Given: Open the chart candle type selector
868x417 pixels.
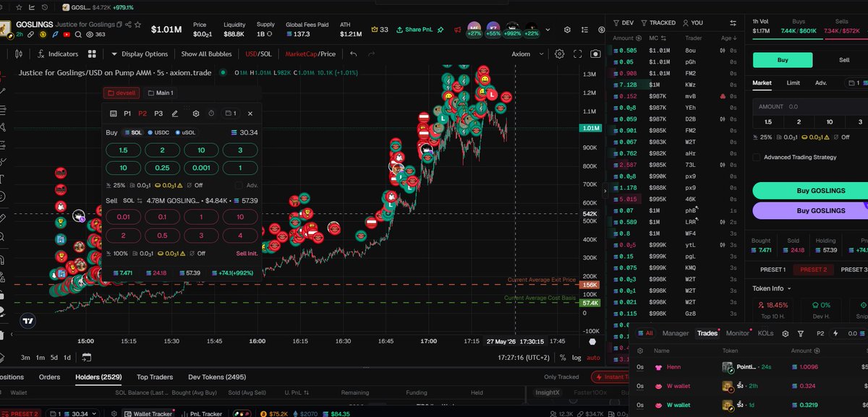Looking at the screenshot, I should click(x=19, y=54).
